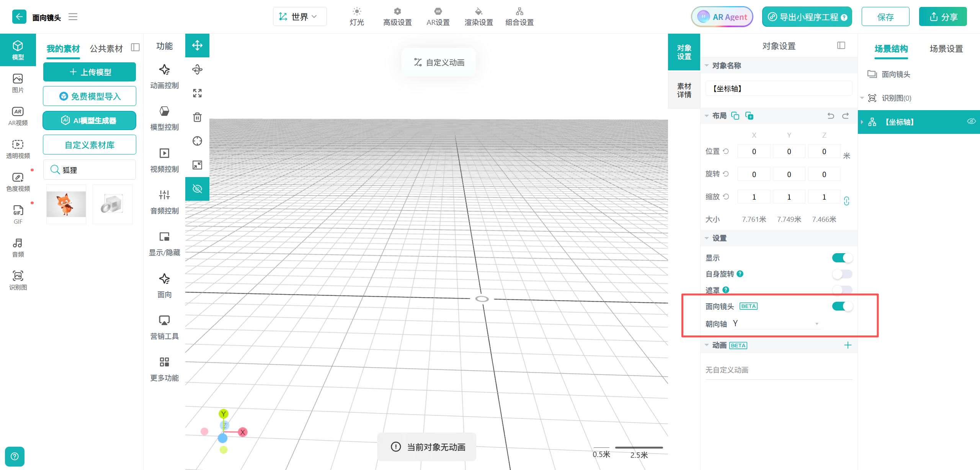Image resolution: width=980 pixels, height=470 pixels.
Task: Toggle the 遮罩 switch
Action: pyautogui.click(x=842, y=289)
